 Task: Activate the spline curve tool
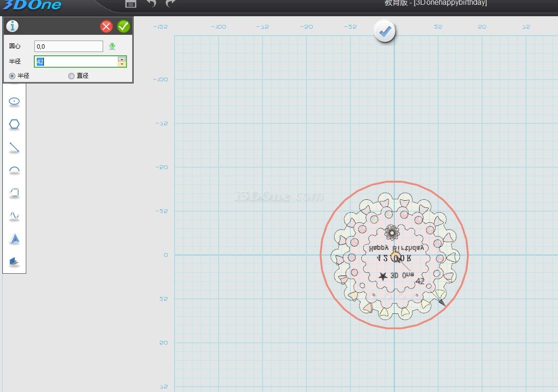click(x=14, y=216)
